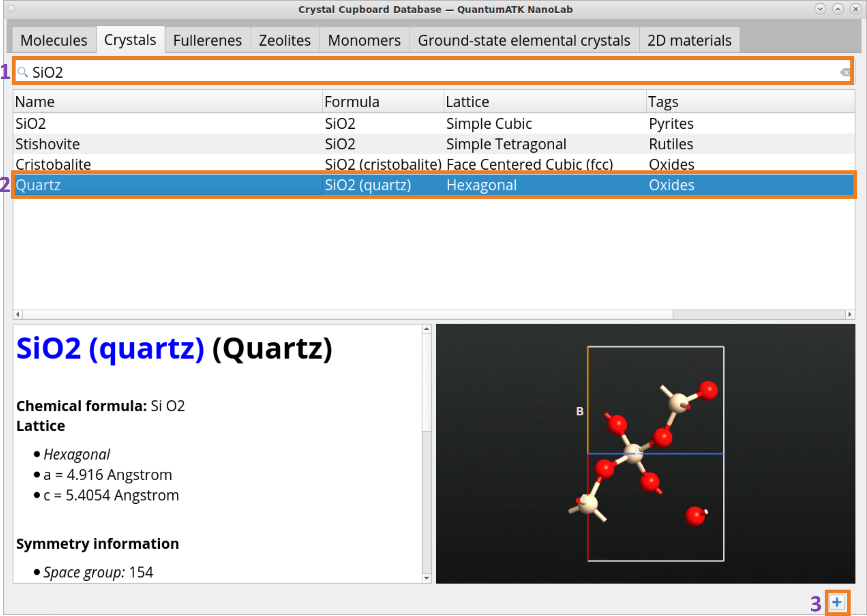Image resolution: width=867 pixels, height=616 pixels.
Task: Sort the table by the Lattice column
Action: 545,102
